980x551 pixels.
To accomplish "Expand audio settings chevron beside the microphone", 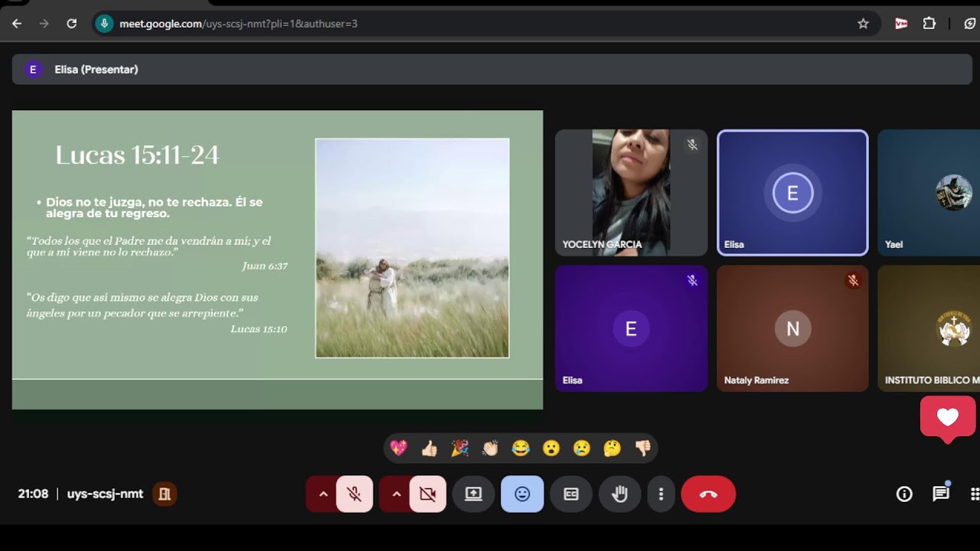I will 323,494.
